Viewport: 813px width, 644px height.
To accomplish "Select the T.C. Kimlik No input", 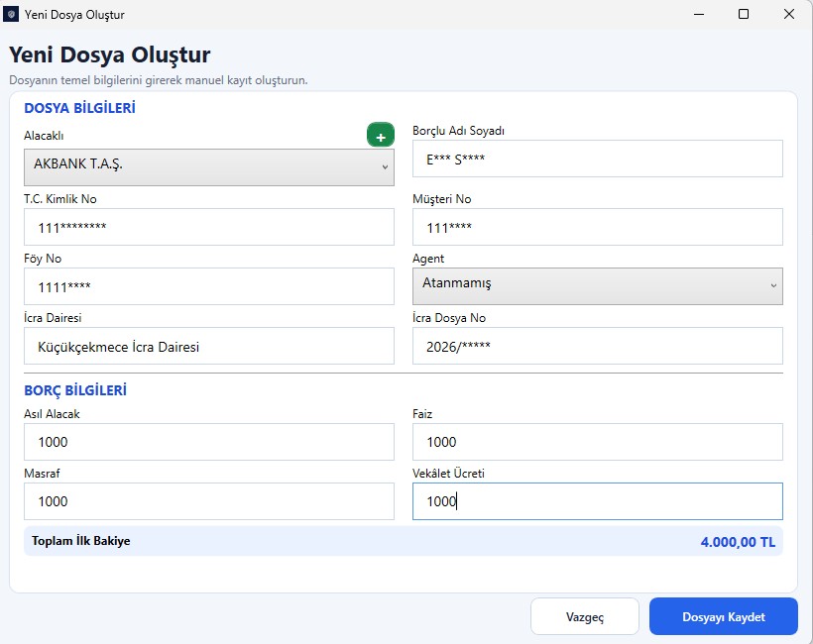I will point(209,227).
